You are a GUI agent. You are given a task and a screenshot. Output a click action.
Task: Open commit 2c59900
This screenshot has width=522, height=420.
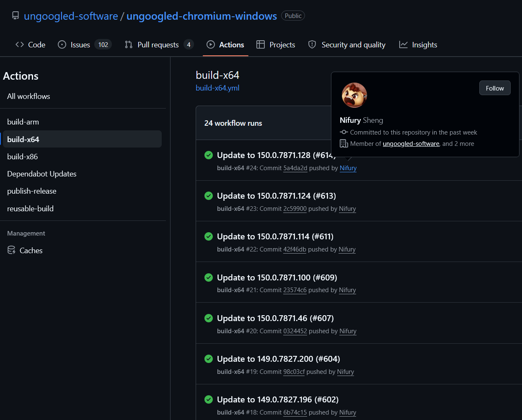(295, 209)
